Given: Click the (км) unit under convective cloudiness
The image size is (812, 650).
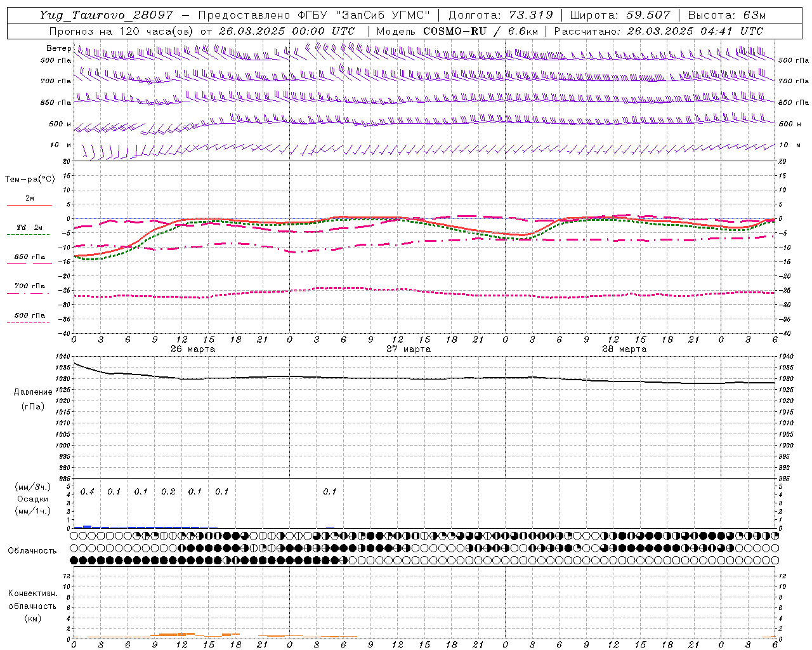Looking at the screenshot, I should tap(33, 618).
